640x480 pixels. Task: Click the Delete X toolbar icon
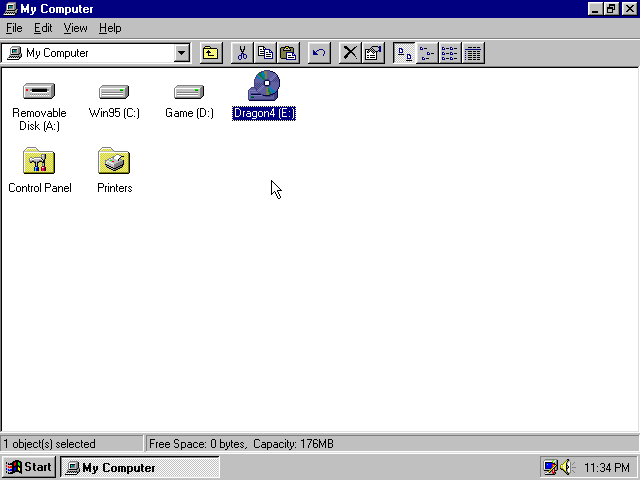tap(350, 53)
